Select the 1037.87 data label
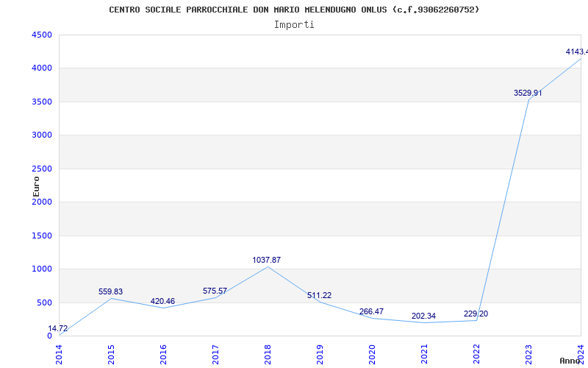 click(x=267, y=260)
